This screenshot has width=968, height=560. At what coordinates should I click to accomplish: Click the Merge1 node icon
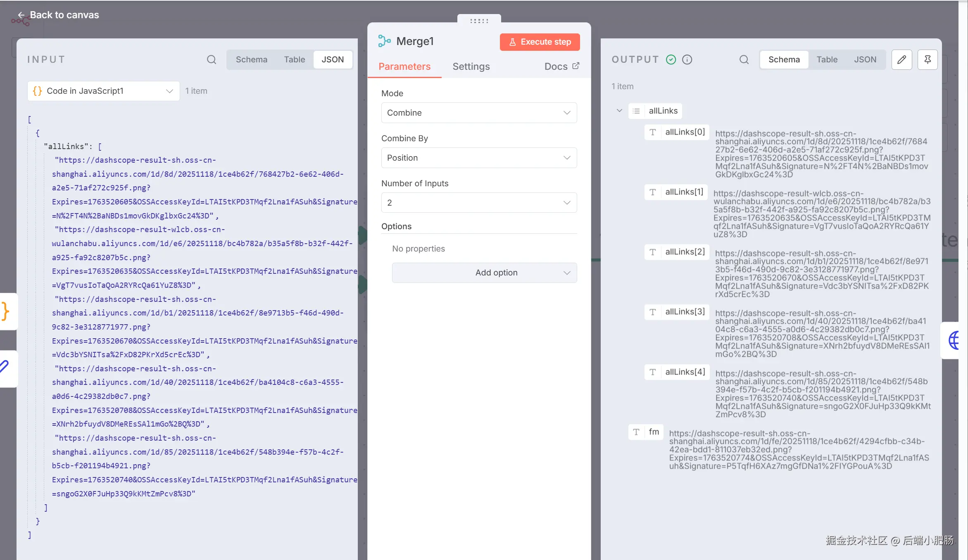(x=384, y=41)
